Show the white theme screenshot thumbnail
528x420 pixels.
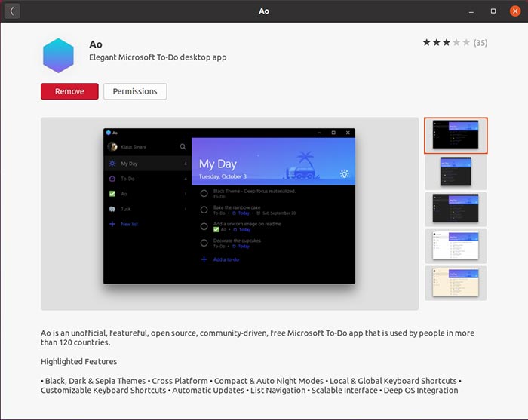pyautogui.click(x=456, y=246)
